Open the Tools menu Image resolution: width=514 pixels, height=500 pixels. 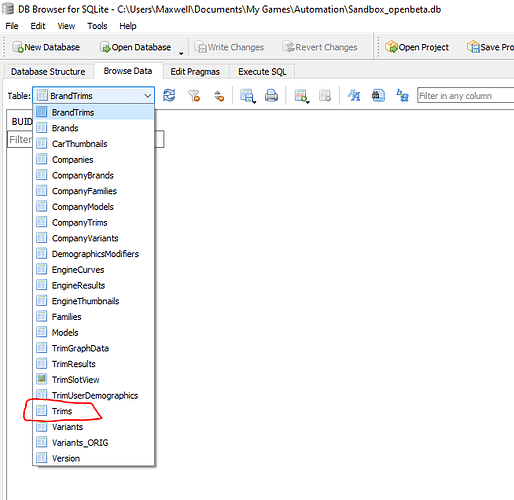pos(97,26)
